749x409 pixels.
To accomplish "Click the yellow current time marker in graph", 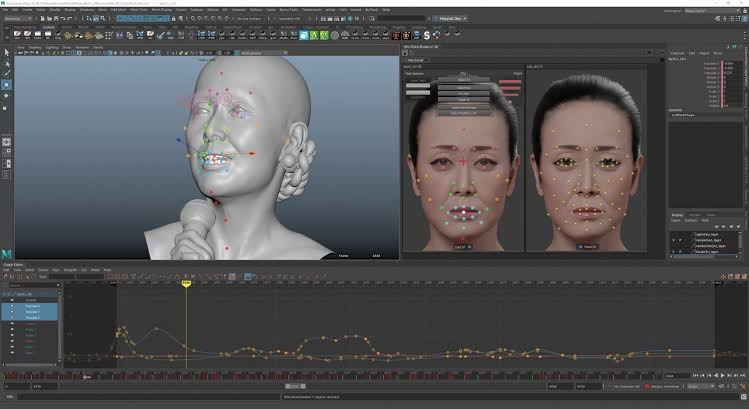I will coord(186,282).
